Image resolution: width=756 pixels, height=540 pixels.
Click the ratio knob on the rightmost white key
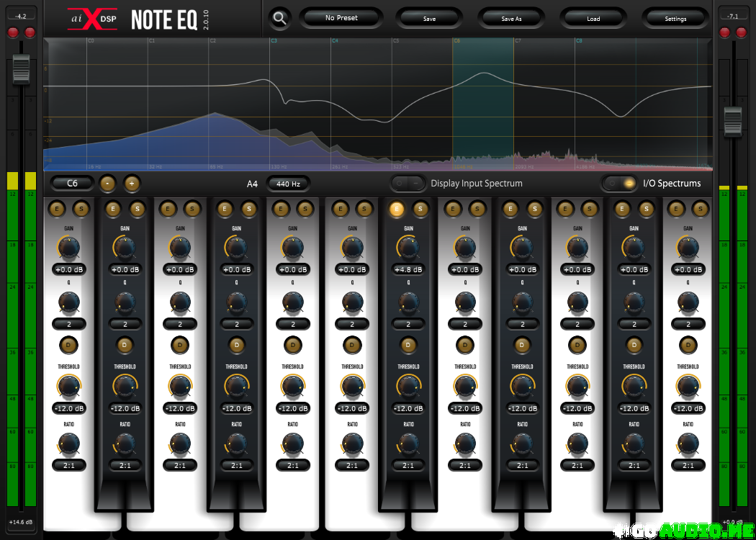[688, 444]
